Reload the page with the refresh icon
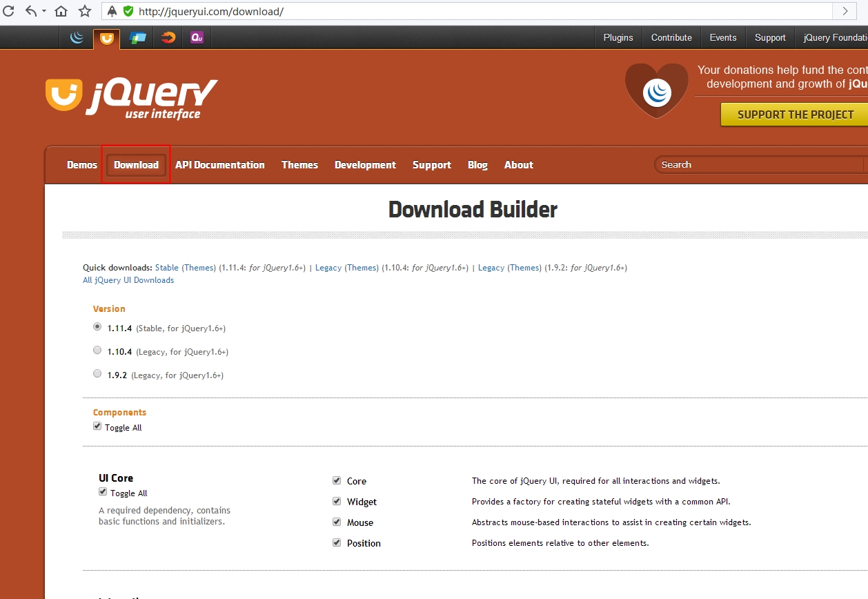The image size is (868, 599). pyautogui.click(x=8, y=11)
